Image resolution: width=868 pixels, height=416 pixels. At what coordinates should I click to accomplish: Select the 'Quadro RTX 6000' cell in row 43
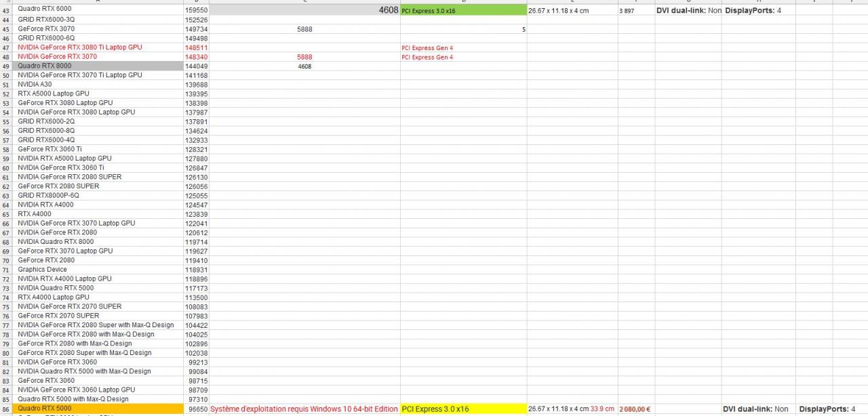pyautogui.click(x=98, y=9)
